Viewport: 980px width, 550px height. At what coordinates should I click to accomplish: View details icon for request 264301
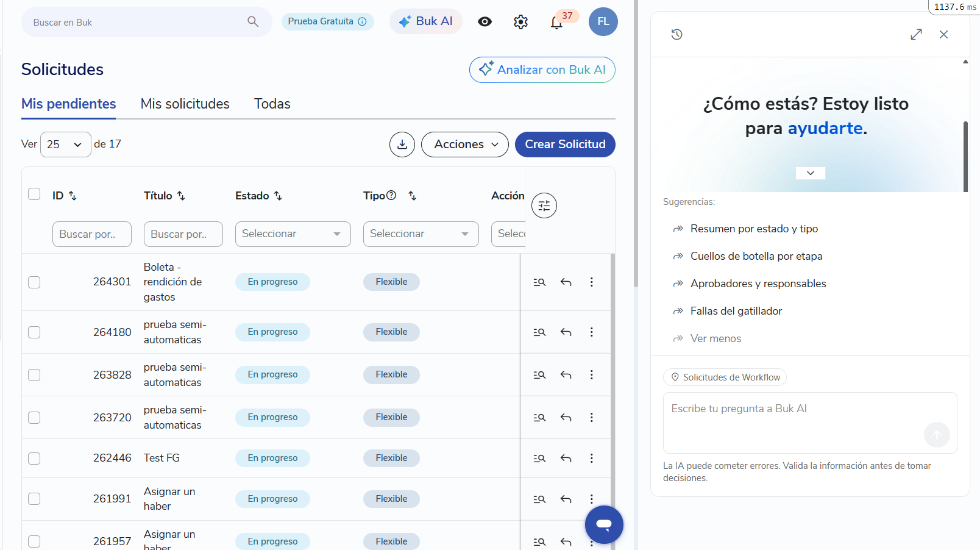[x=539, y=282]
